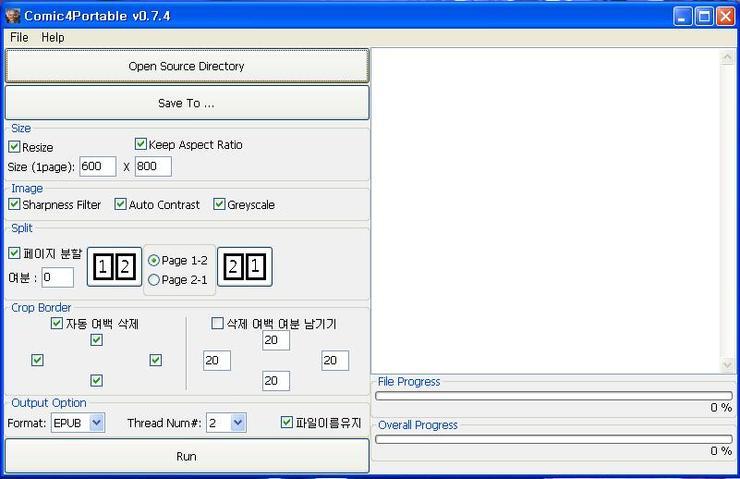Disable Keep Aspect Ratio option
The height and width of the screenshot is (479, 740).
point(141,144)
